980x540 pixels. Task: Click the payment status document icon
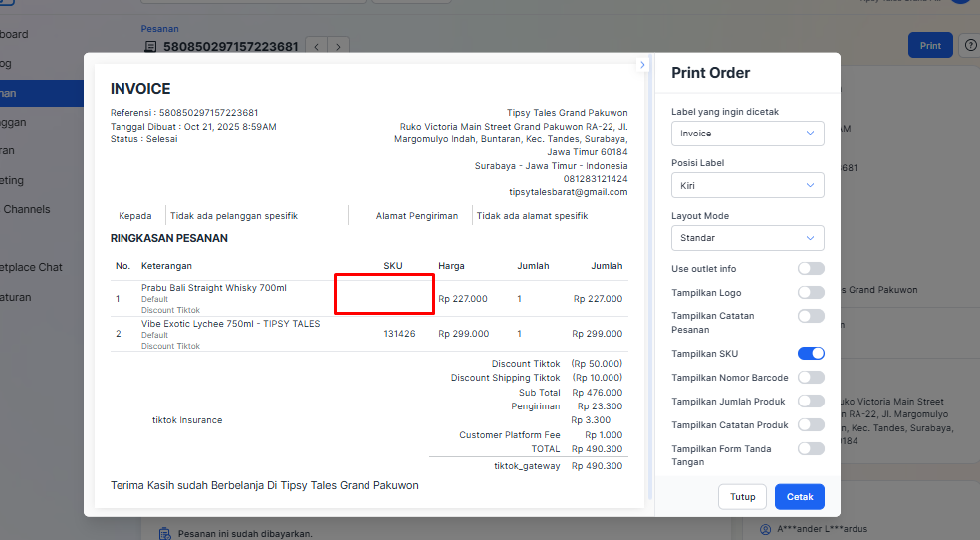(167, 534)
